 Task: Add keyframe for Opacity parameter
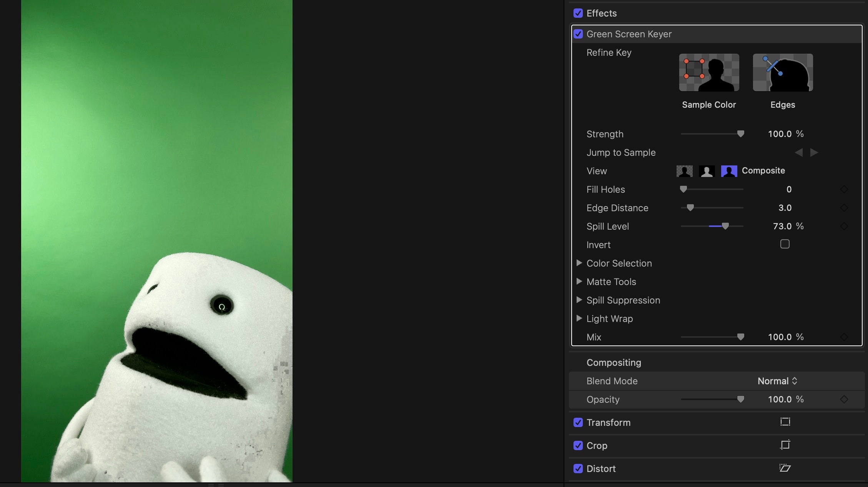point(844,399)
